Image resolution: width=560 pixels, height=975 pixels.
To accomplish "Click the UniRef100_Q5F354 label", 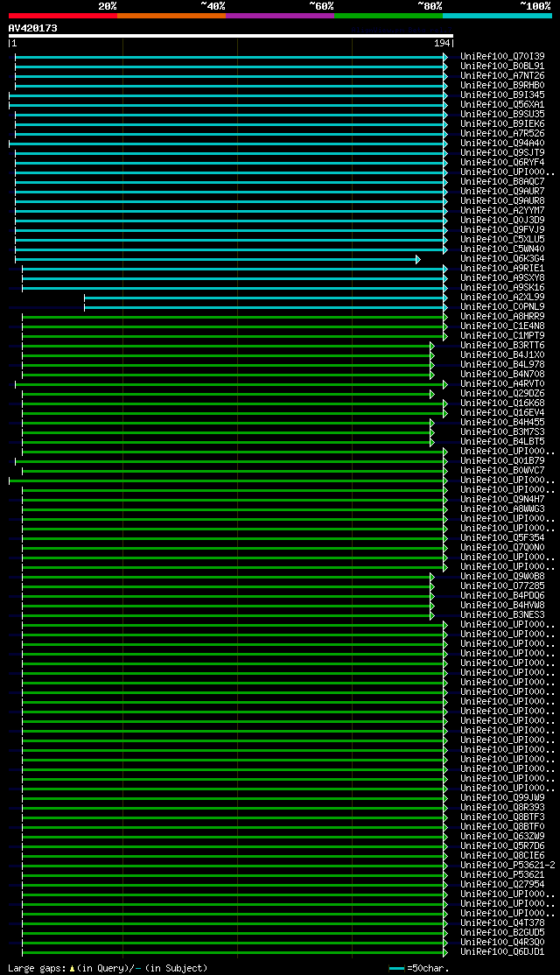I will [x=502, y=538].
